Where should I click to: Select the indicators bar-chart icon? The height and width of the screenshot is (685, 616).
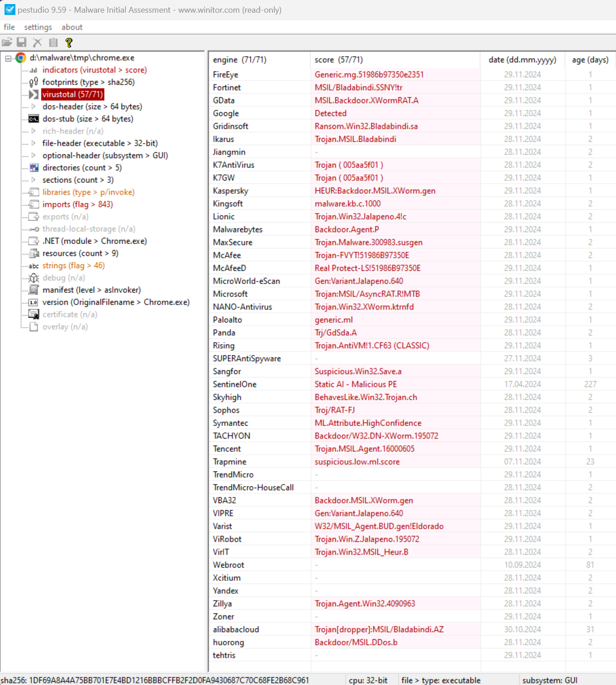pos(33,70)
